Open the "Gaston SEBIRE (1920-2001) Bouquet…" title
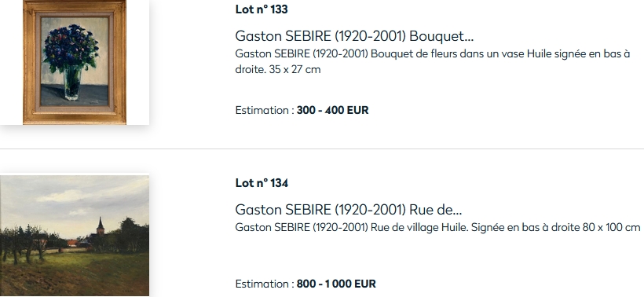 (354, 36)
